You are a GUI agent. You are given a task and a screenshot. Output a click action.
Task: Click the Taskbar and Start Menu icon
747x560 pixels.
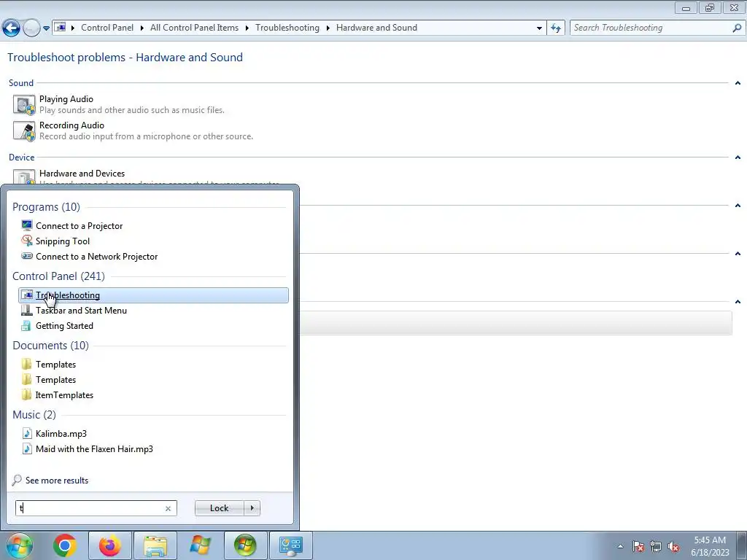click(x=27, y=311)
